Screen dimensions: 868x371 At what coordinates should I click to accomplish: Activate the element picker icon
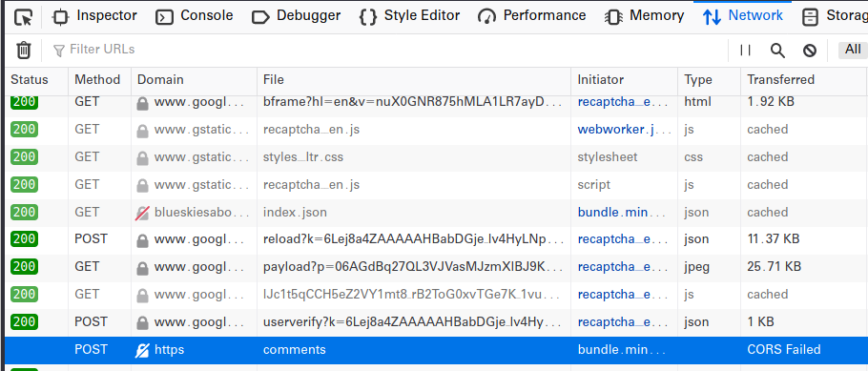(23, 17)
